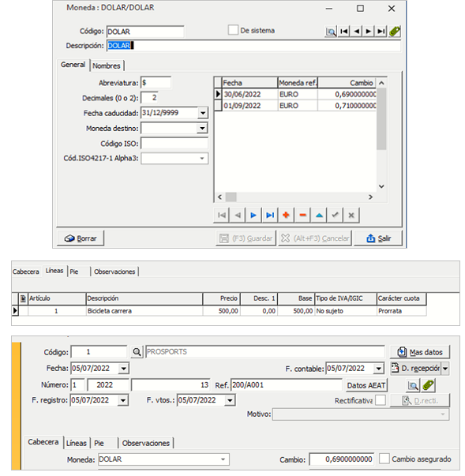Open invoice search magnifier beside Datos AEAT
The width and height of the screenshot is (465, 476).
[413, 385]
